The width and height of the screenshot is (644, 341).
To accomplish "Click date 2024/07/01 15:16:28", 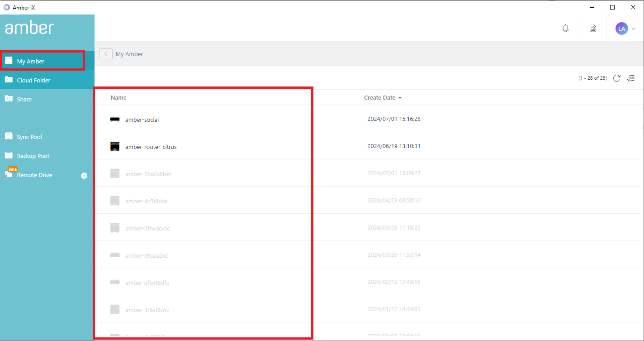I will [394, 119].
